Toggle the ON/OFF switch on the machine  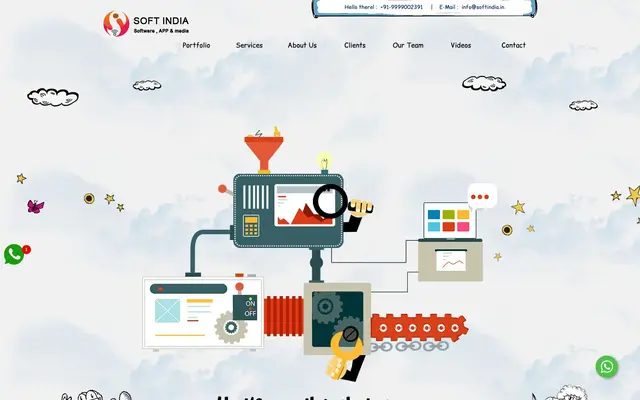tap(245, 307)
